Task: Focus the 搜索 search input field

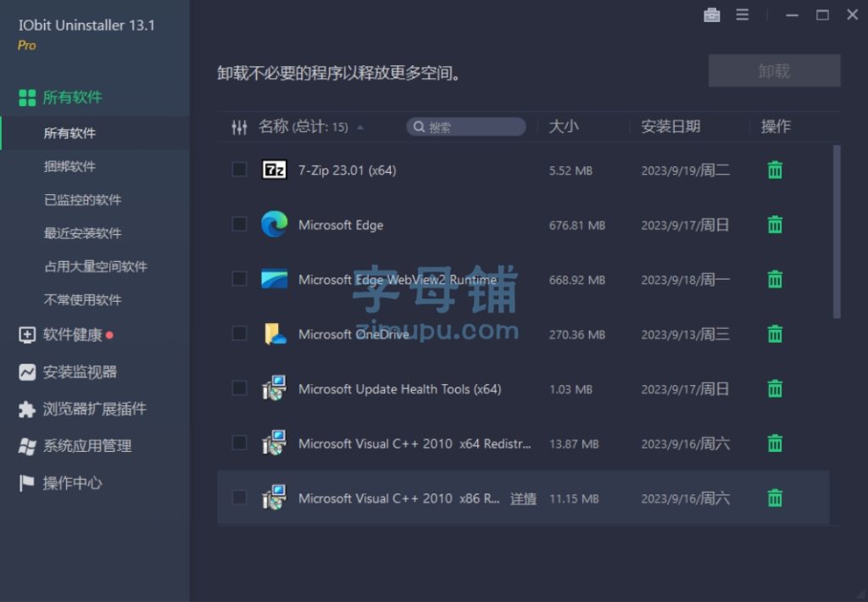Action: 466,127
